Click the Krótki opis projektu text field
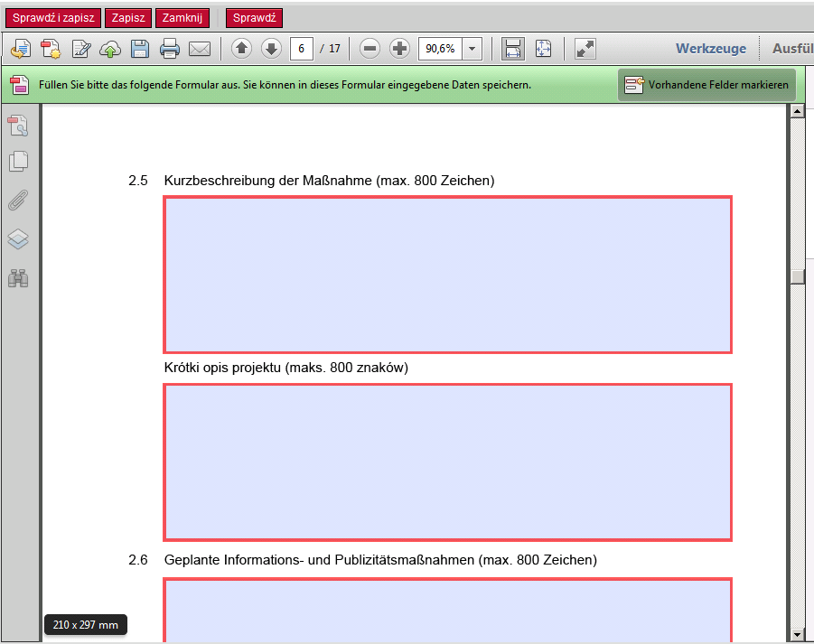Image resolution: width=814 pixels, height=644 pixels. 447,462
